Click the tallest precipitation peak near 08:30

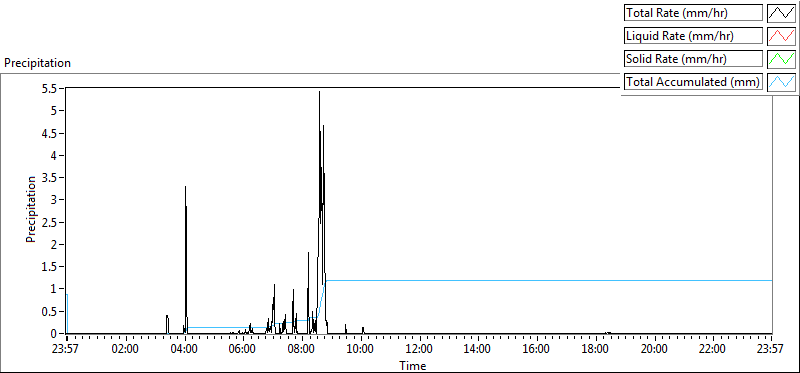click(319, 93)
